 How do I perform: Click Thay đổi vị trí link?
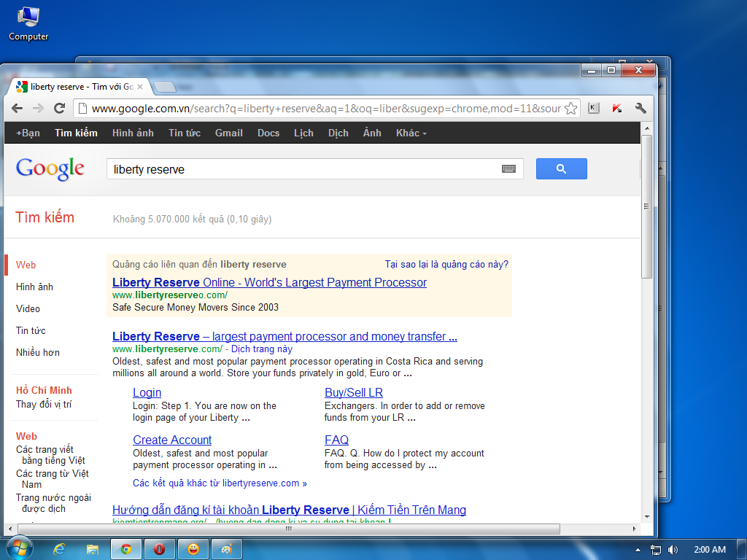click(x=44, y=404)
